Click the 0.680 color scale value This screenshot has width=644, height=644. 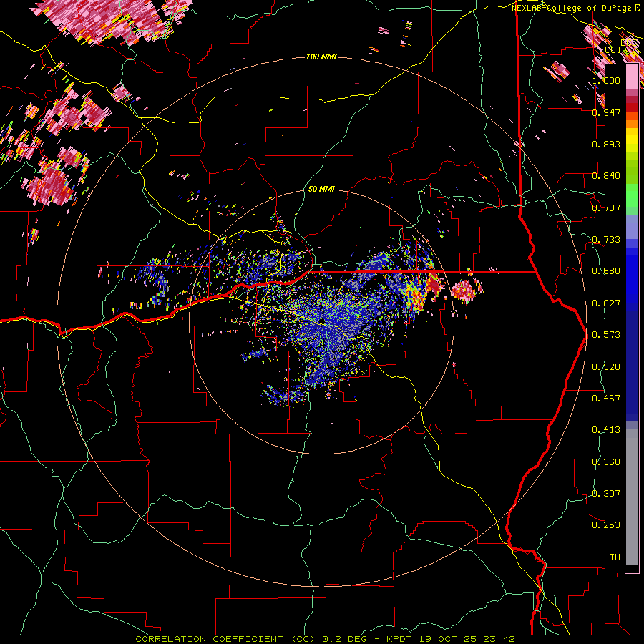[606, 271]
